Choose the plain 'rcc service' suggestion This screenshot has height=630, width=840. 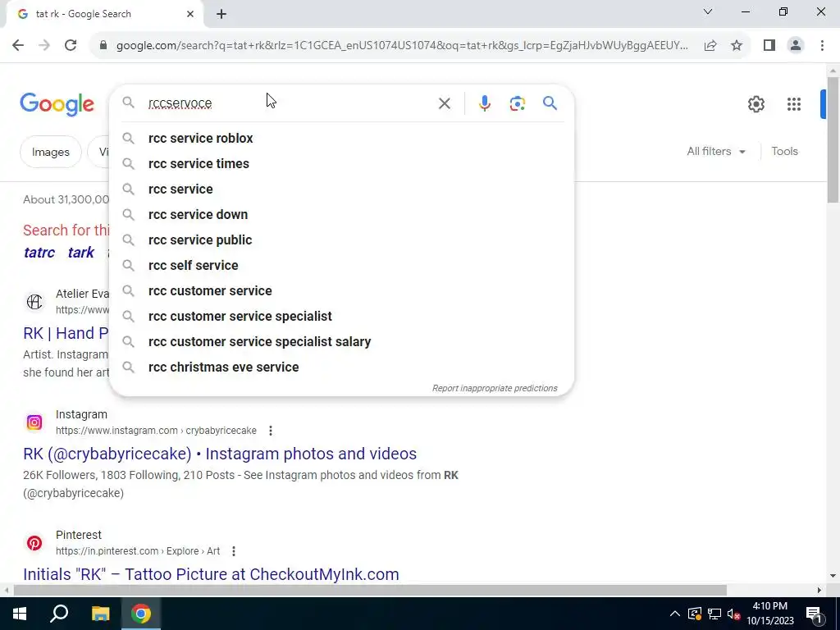point(341,189)
